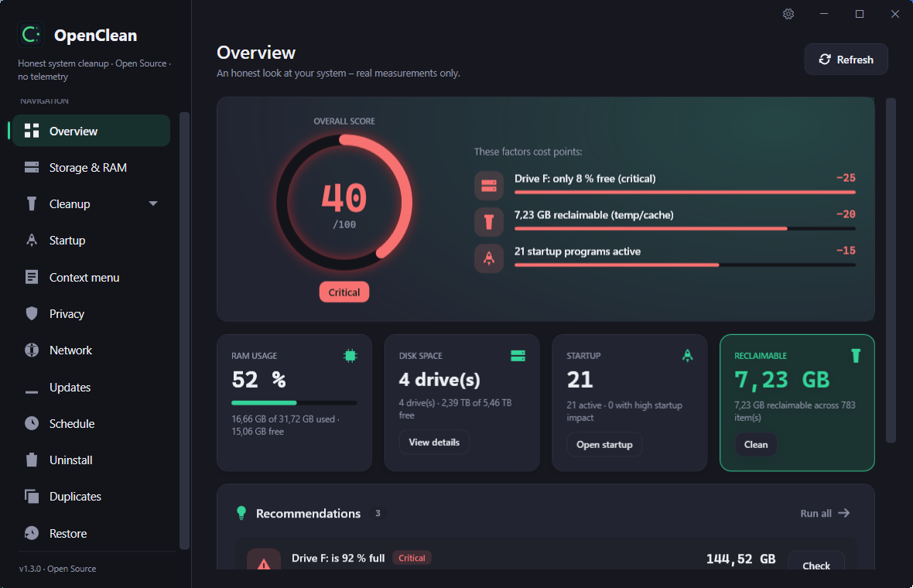Click the 7,23 GB reclaimable value
This screenshot has height=588, width=913.
(x=782, y=380)
